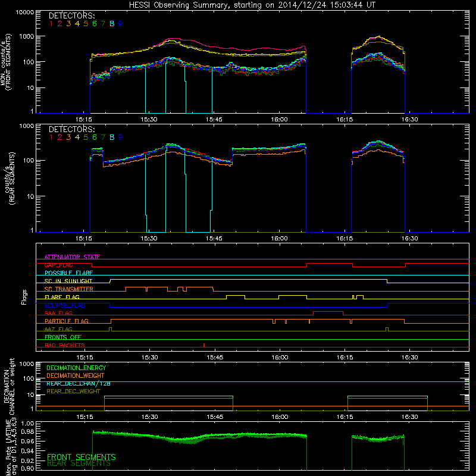
Task: Click the FLARE_FLAG label
Action: (62, 297)
